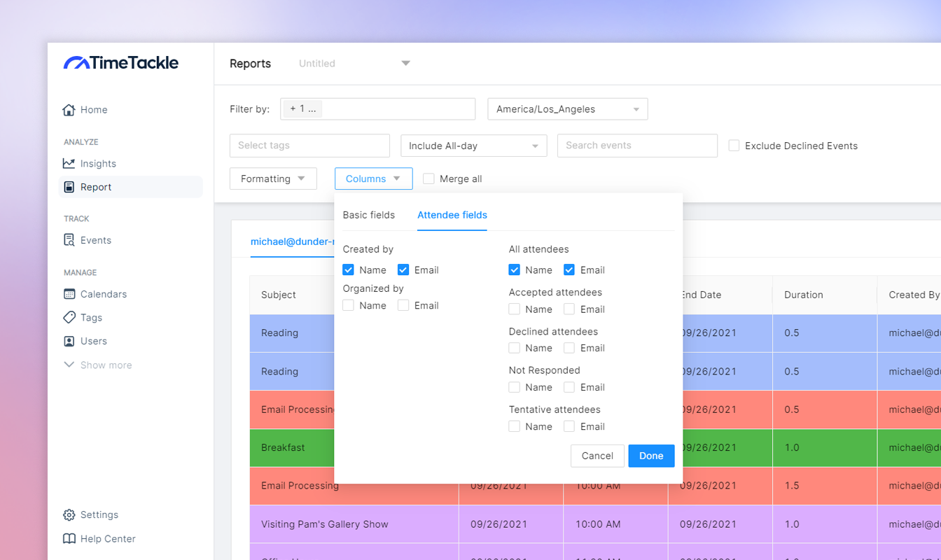Uncheck Created by Name checkbox
This screenshot has height=560, width=941.
[x=348, y=269]
